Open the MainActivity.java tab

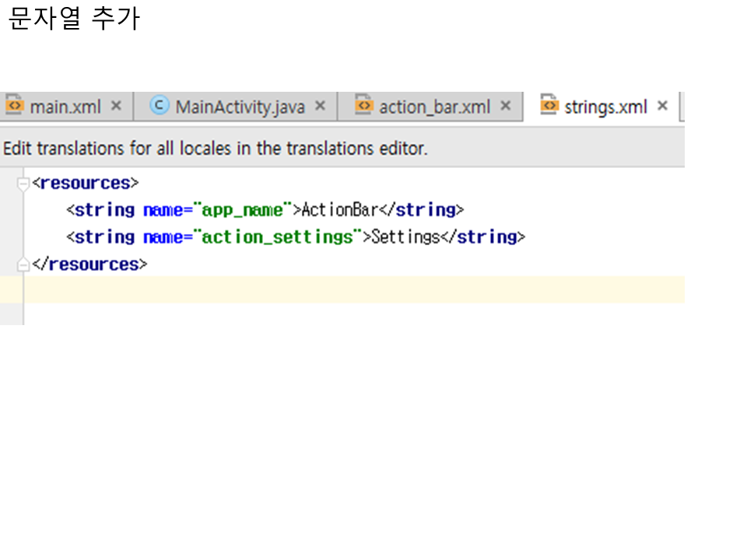tap(240, 107)
